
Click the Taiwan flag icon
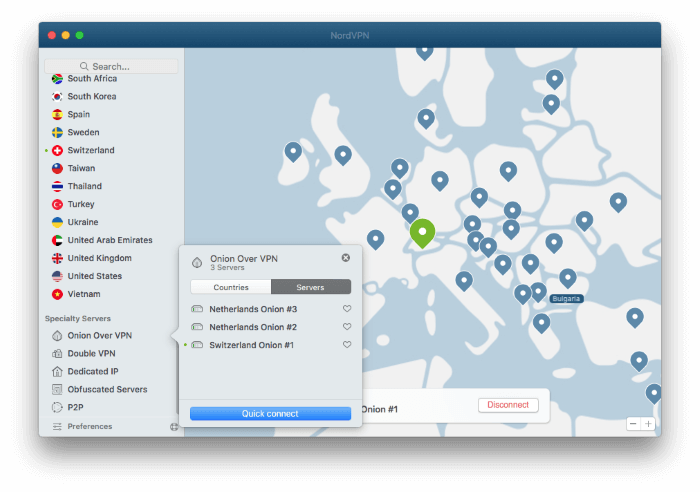(57, 168)
